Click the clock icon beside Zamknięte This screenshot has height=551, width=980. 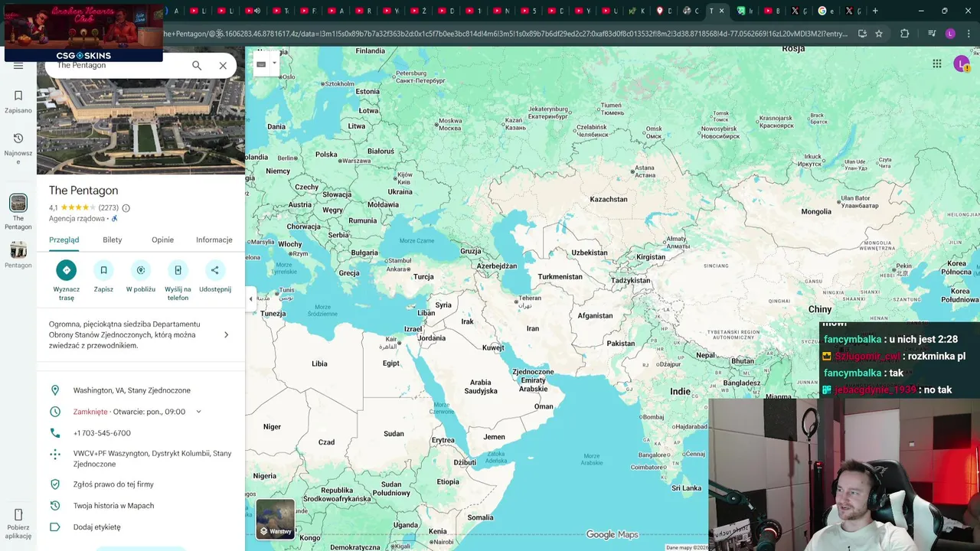pos(55,412)
